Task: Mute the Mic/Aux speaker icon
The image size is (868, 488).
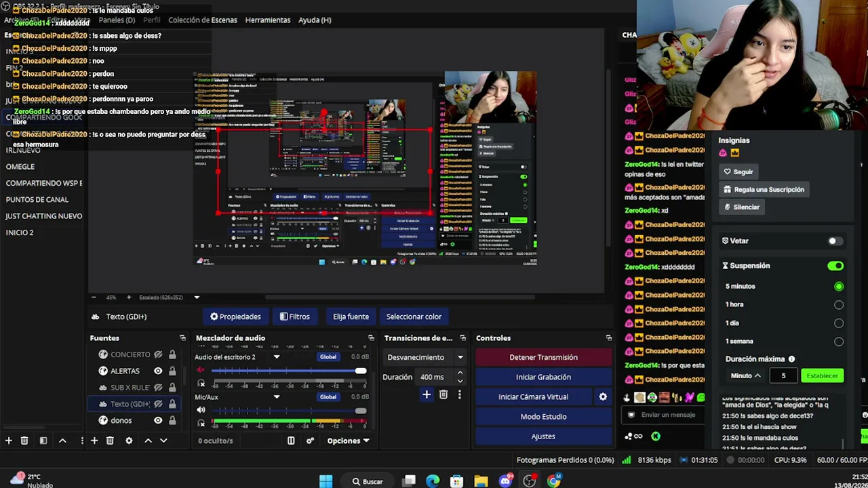Action: point(201,410)
